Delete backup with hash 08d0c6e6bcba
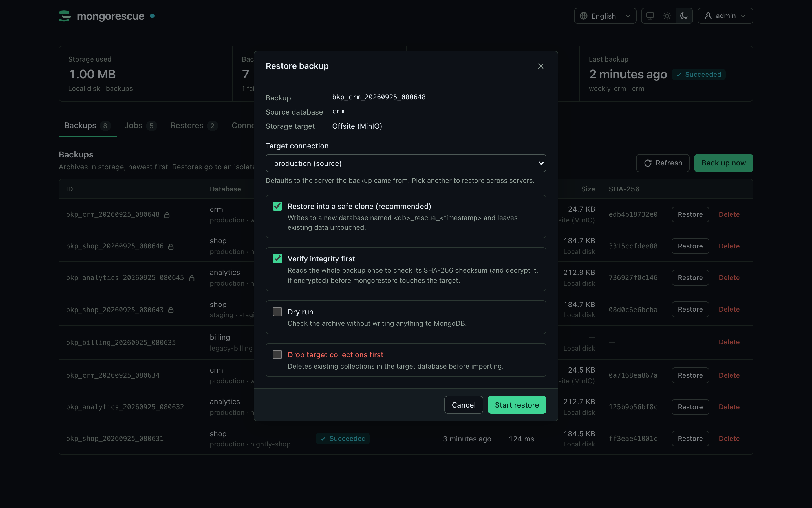The width and height of the screenshot is (812, 508). 729,309
